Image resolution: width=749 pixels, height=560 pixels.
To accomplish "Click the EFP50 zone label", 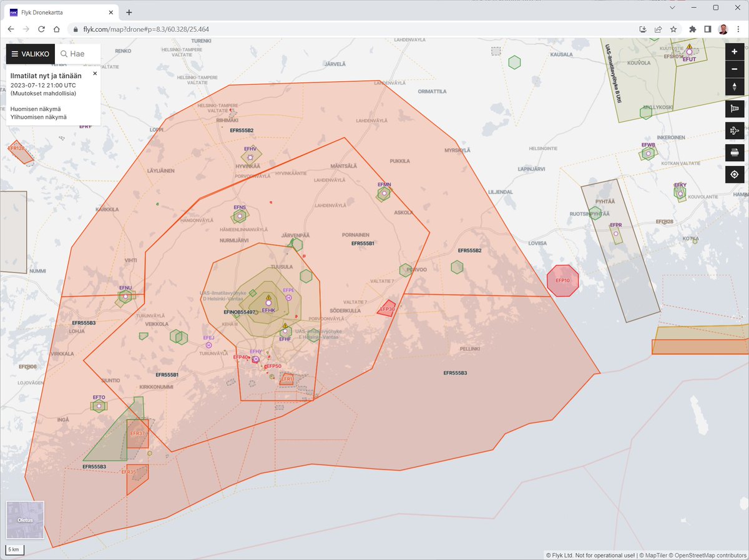I will (273, 366).
